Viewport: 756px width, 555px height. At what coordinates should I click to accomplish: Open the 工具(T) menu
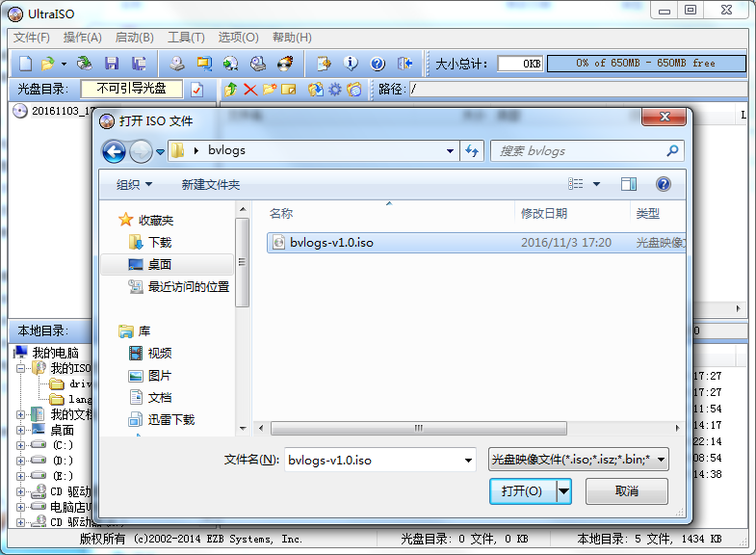tap(186, 38)
